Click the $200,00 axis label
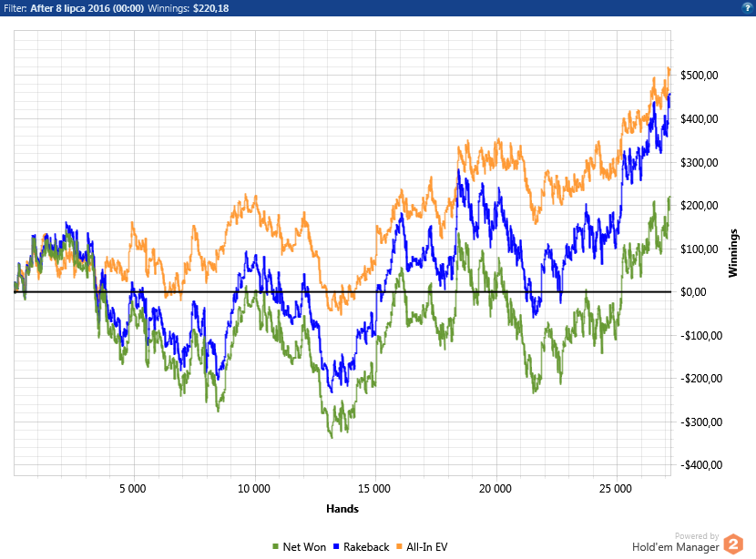The width and height of the screenshot is (756, 559). pos(700,205)
